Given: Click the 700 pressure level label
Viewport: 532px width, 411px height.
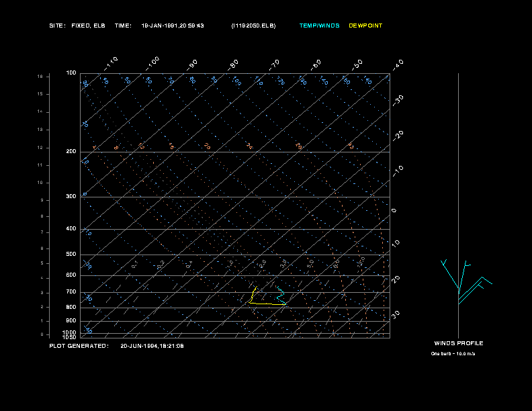Looking at the screenshot, I should coord(71,291).
